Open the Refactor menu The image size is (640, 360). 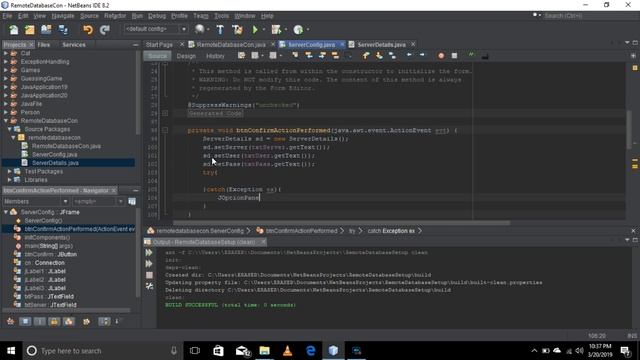(115, 16)
